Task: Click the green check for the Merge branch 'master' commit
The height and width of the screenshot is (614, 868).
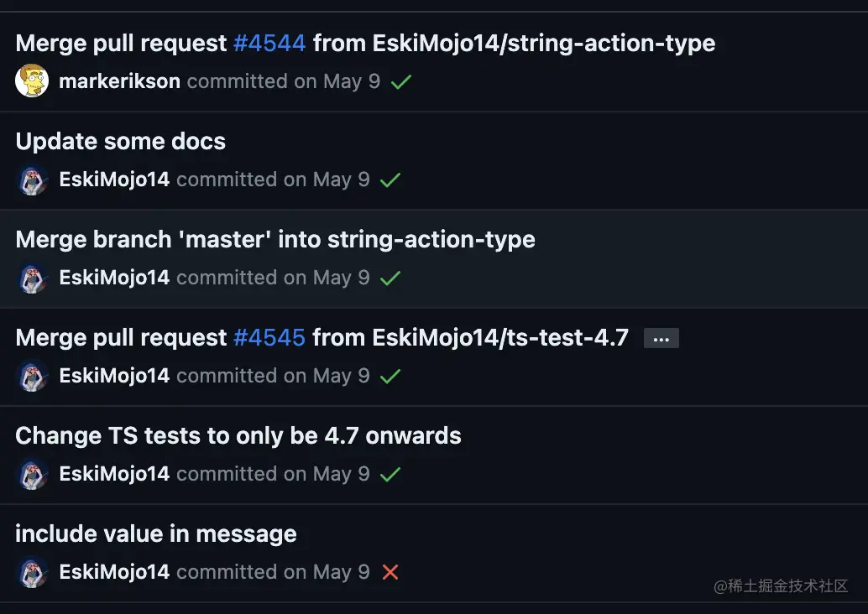Action: tap(390, 278)
